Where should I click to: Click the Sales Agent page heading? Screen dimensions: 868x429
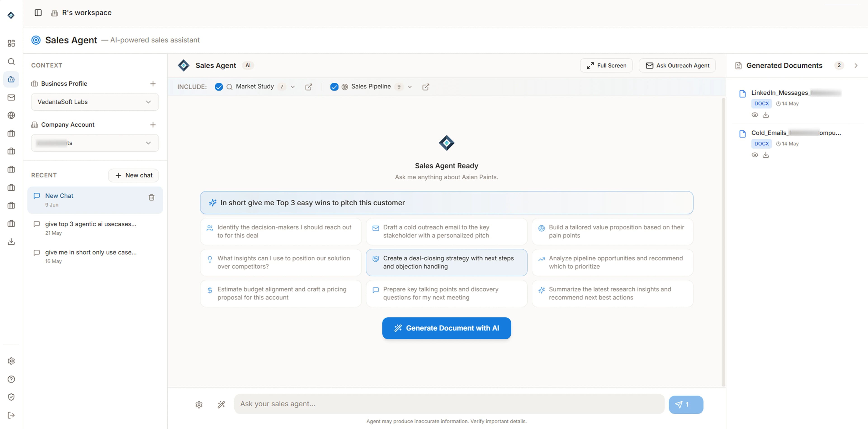pyautogui.click(x=71, y=40)
